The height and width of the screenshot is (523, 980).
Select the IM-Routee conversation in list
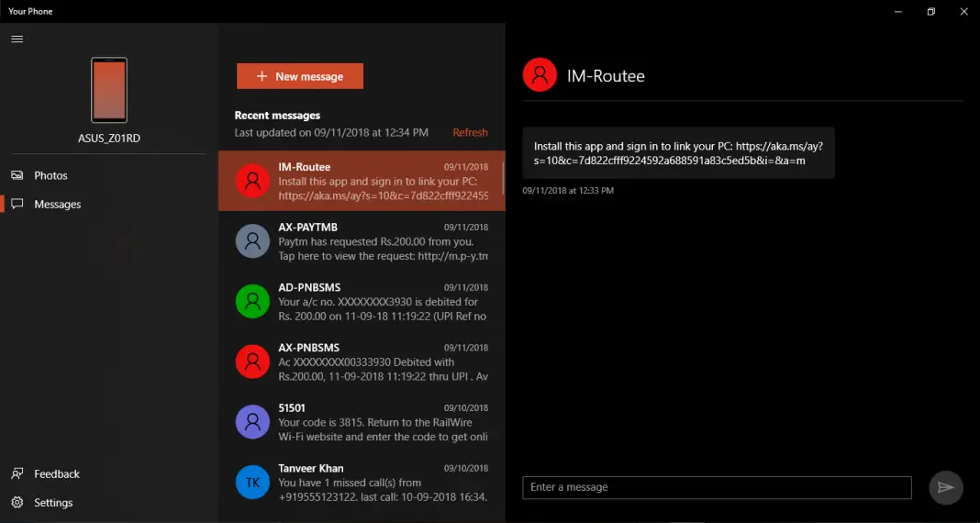(383, 181)
